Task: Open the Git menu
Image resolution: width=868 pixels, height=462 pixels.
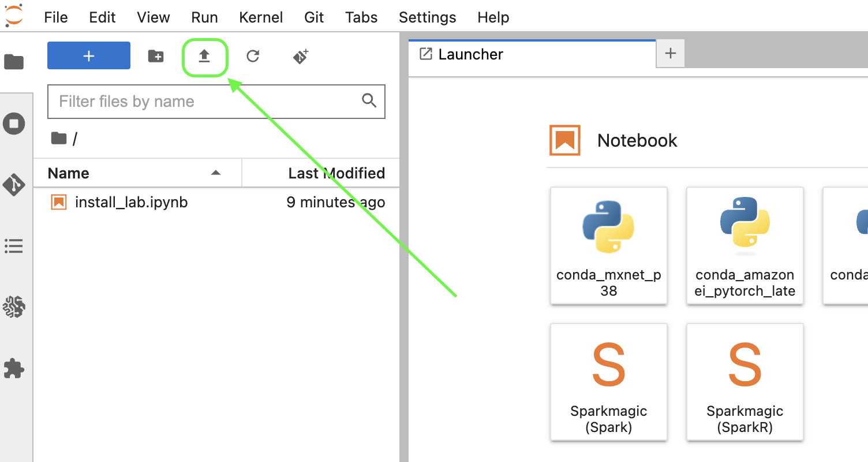Action: point(314,17)
